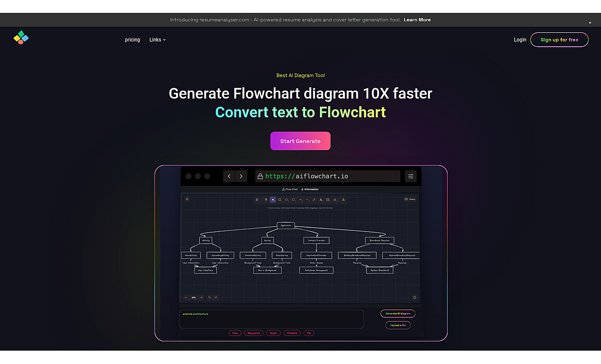The image size is (601, 364).
Task: Go back with the mockup browser's left arrow
Action: pyautogui.click(x=229, y=176)
